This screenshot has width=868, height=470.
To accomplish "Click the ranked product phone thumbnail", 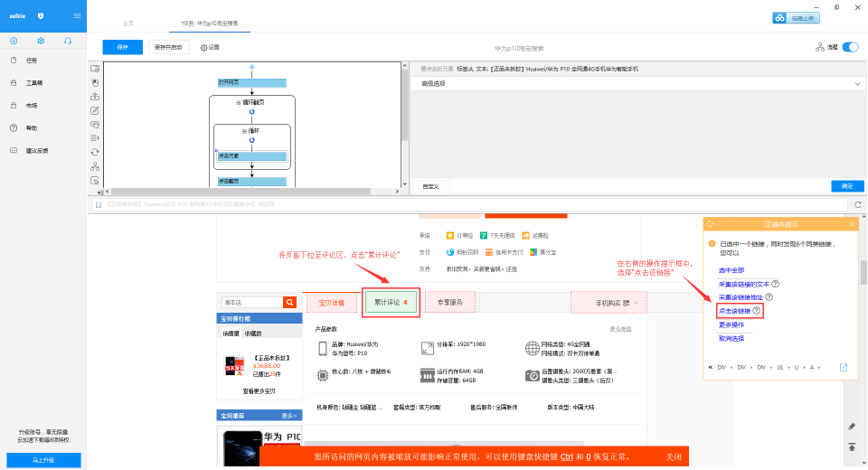I will tap(235, 366).
